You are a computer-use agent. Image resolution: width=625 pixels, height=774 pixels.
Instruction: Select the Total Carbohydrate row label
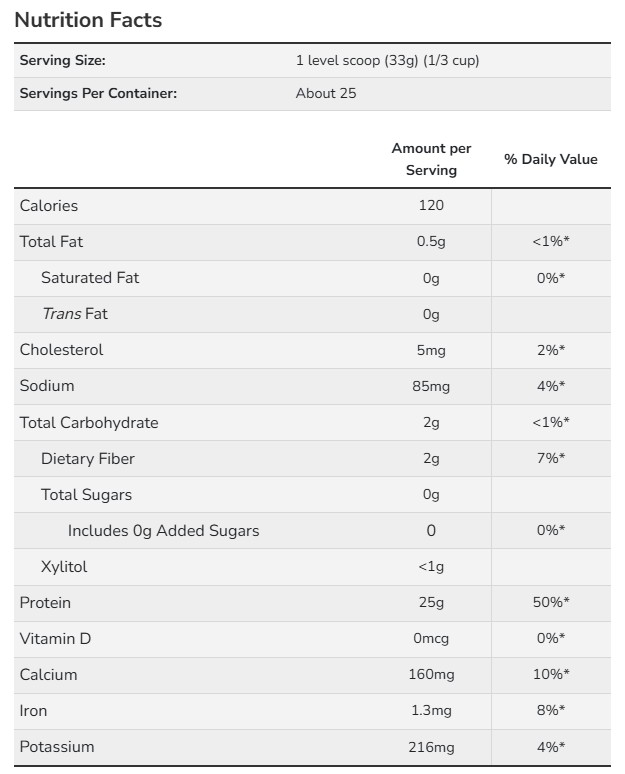(x=89, y=422)
